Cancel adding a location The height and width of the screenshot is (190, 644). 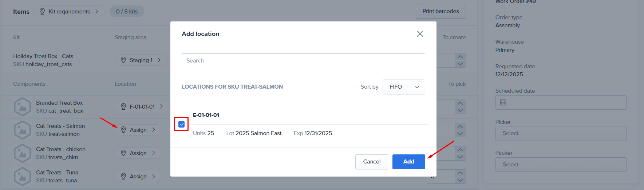[371, 162]
